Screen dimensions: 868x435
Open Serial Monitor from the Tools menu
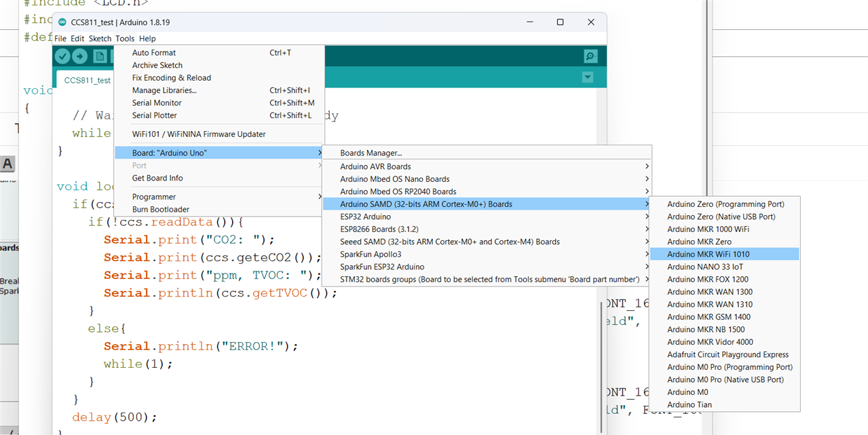pyautogui.click(x=219, y=103)
